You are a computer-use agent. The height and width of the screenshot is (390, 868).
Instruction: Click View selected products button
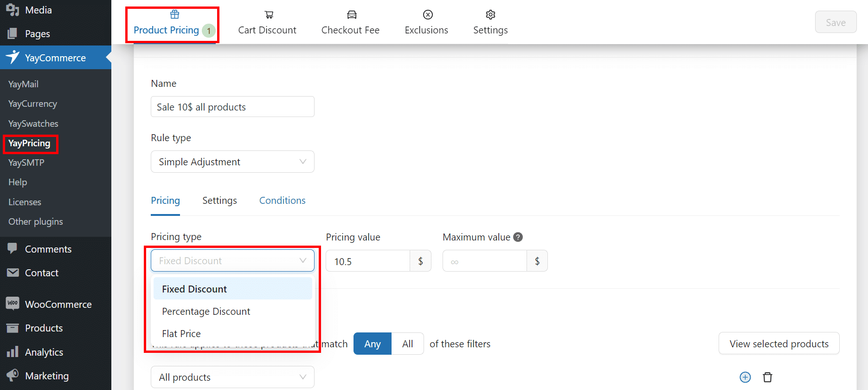coord(779,344)
